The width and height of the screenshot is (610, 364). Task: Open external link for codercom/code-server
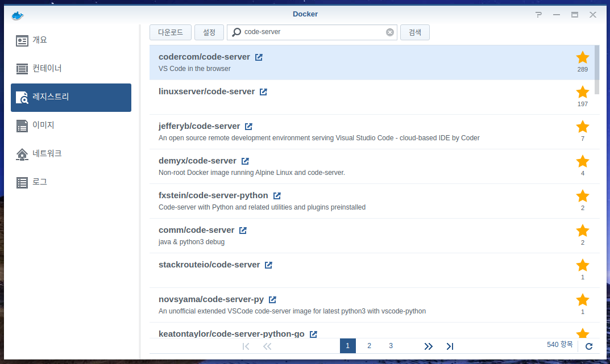pyautogui.click(x=259, y=57)
